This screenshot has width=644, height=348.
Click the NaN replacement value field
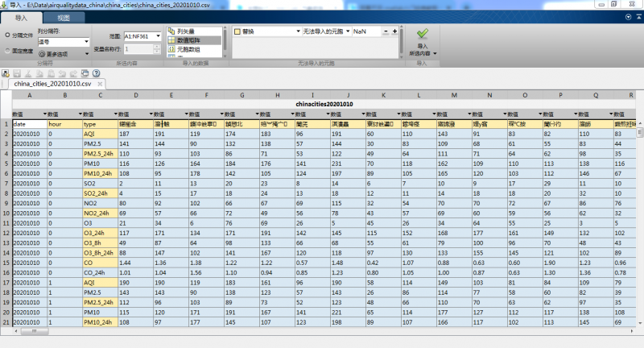click(x=365, y=31)
